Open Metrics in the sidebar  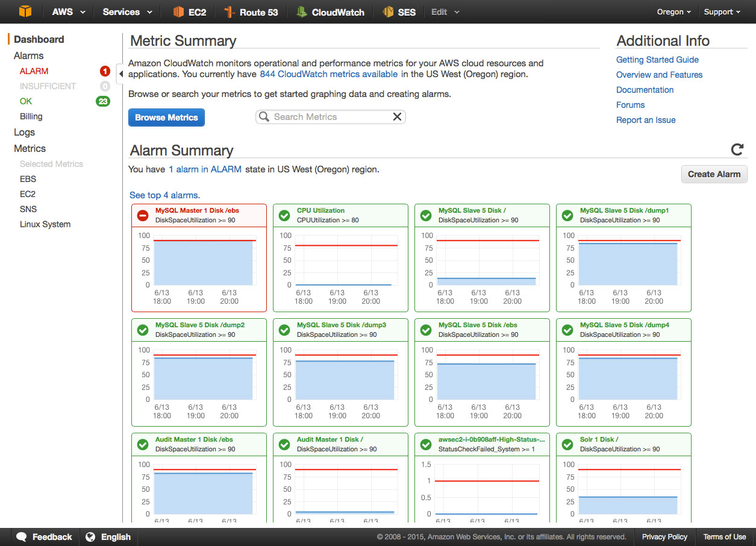[x=30, y=149]
